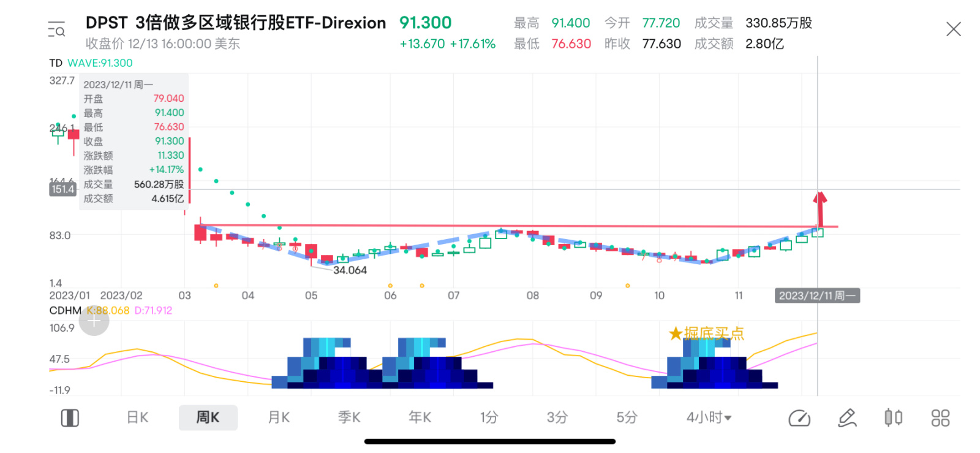980x453 pixels.
Task: Click the 151.4 crosshair price tag
Action: click(x=62, y=189)
